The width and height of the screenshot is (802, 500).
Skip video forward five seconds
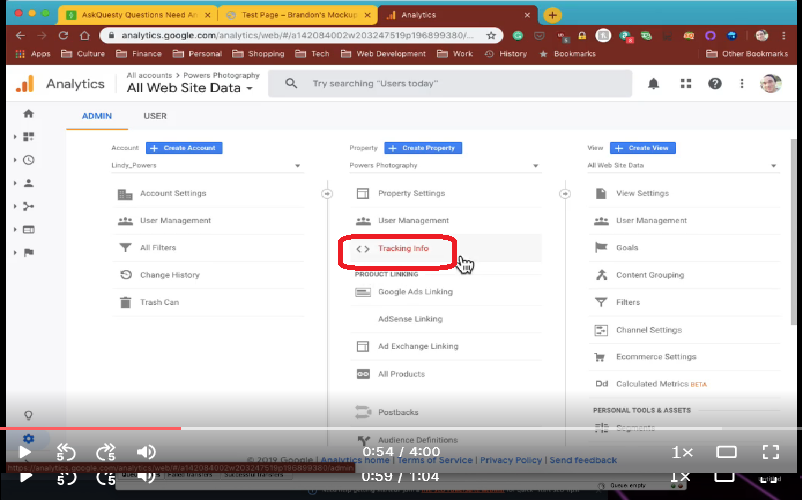pyautogui.click(x=106, y=452)
